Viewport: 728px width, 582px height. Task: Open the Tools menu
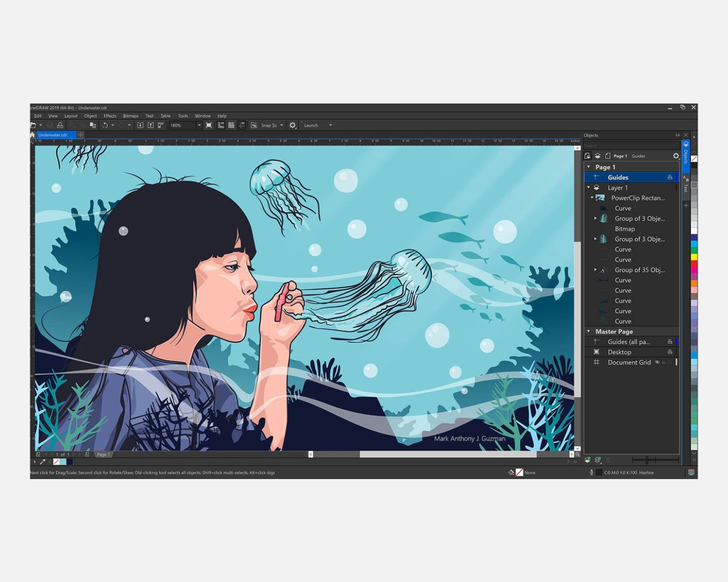tap(183, 116)
